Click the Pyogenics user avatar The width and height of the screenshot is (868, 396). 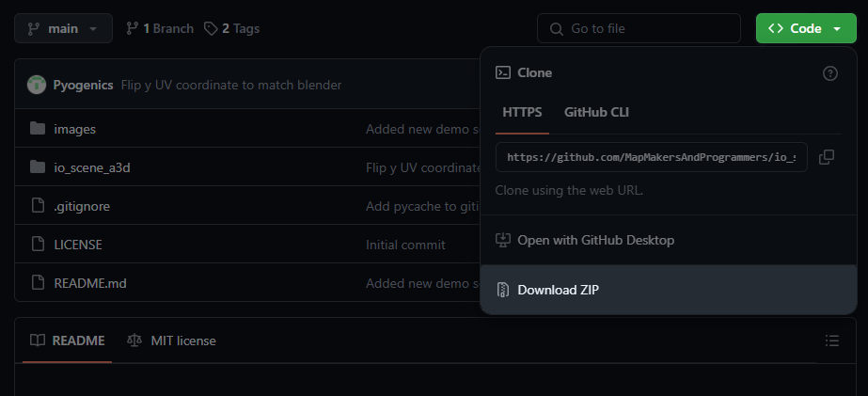pyautogui.click(x=37, y=85)
